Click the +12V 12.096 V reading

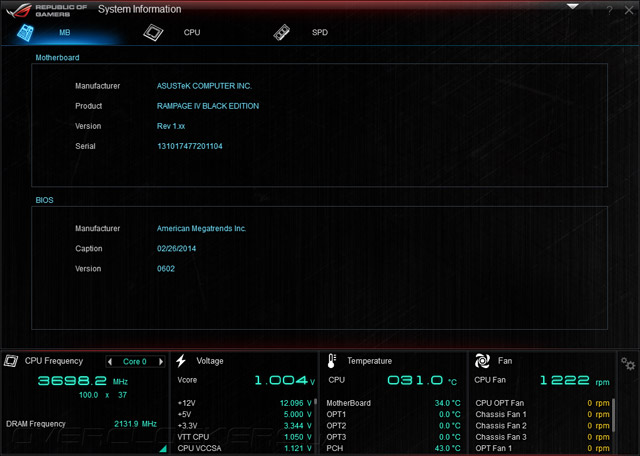tap(295, 403)
